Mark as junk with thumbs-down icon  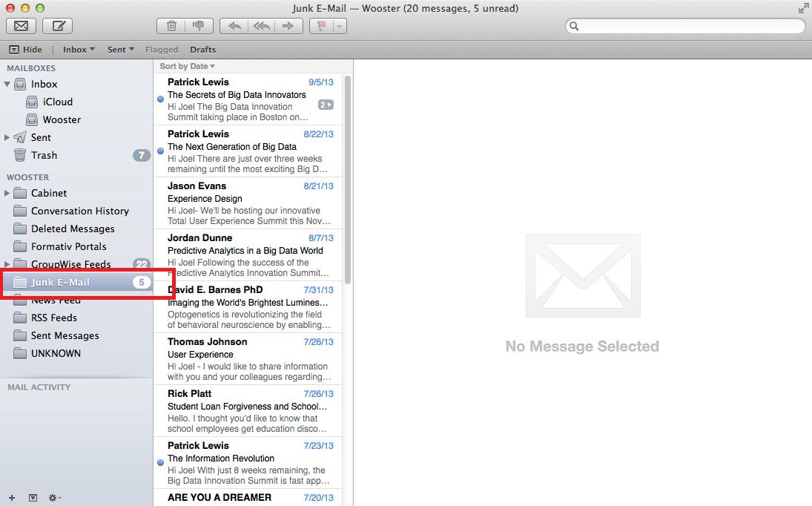click(x=198, y=26)
